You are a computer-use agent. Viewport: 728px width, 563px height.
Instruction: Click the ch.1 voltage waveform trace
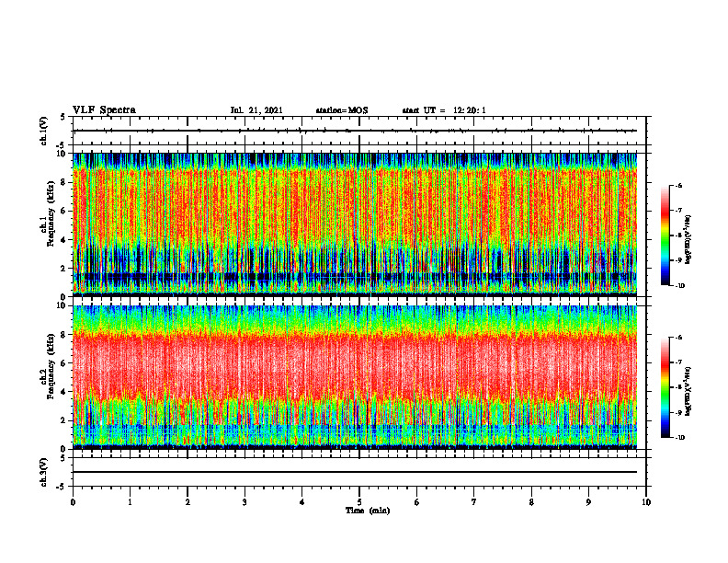355,131
